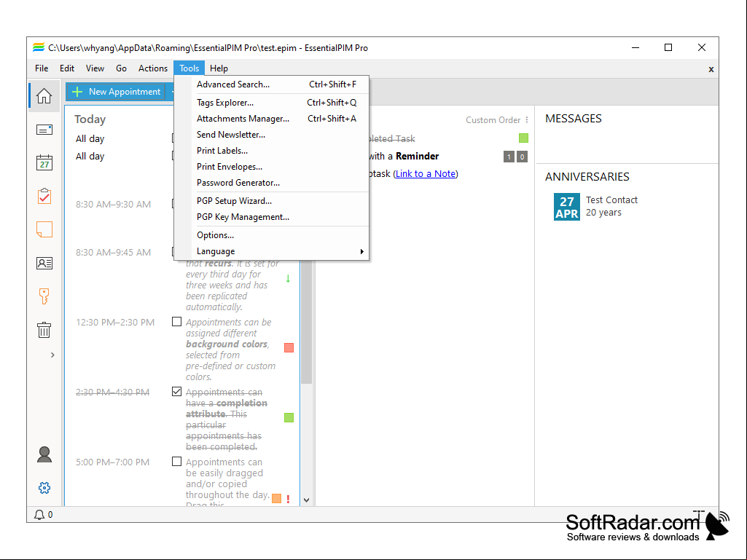The width and height of the screenshot is (747, 560).
Task: Open the Go menu
Action: 122,68
